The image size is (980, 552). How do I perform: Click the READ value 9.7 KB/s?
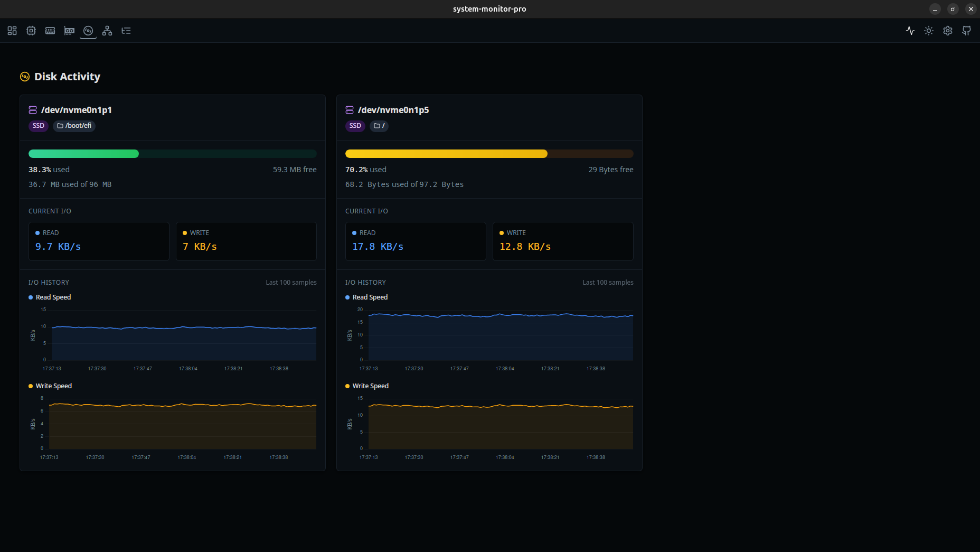pyautogui.click(x=58, y=246)
